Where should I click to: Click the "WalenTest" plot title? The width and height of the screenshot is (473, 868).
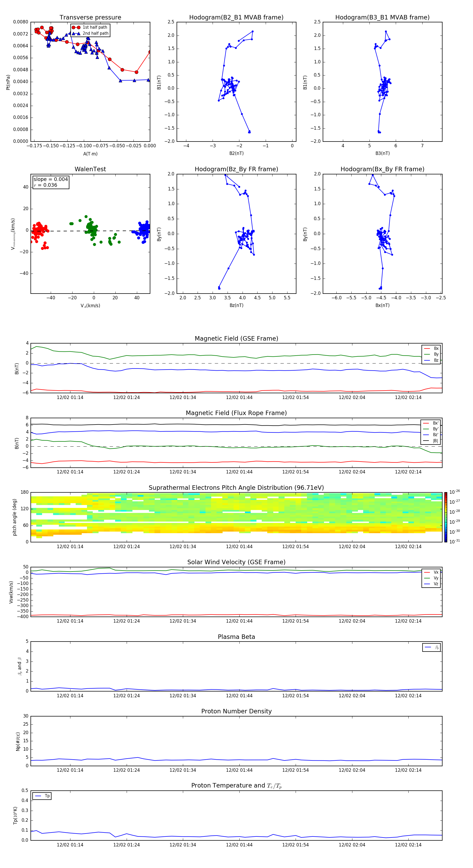[x=90, y=169]
